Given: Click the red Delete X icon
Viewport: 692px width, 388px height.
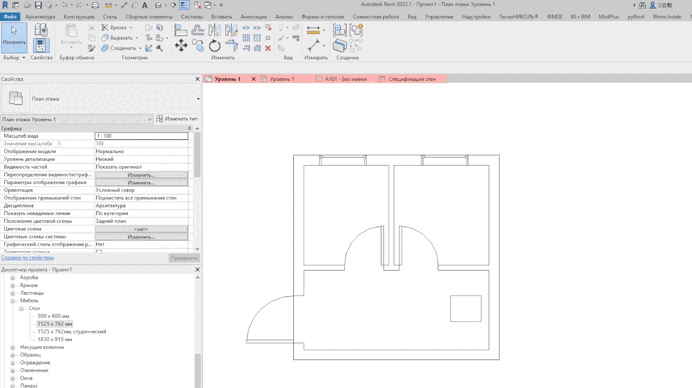Looking at the screenshot, I should point(268,48).
